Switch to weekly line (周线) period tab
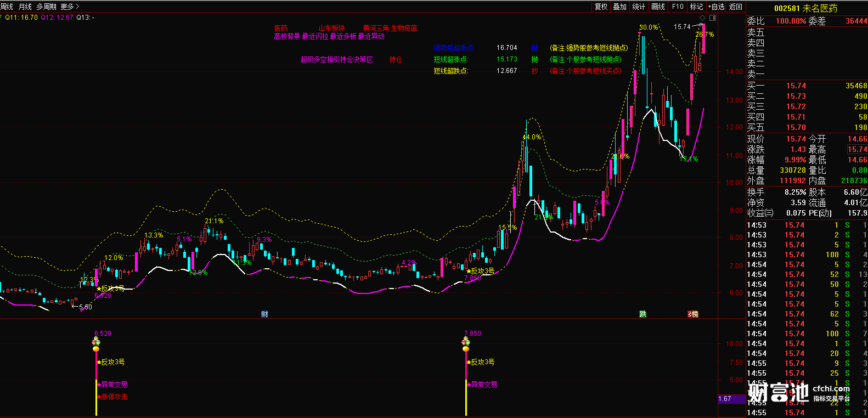Viewport: 868px width, 418px height. click(7, 7)
